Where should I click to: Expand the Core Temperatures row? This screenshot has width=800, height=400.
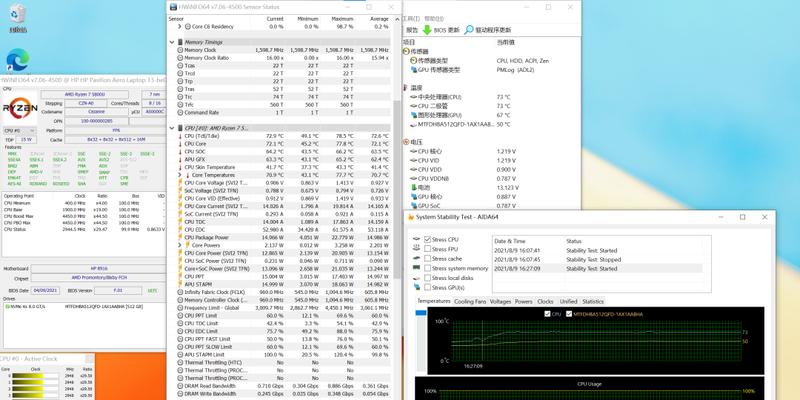pyautogui.click(x=180, y=175)
